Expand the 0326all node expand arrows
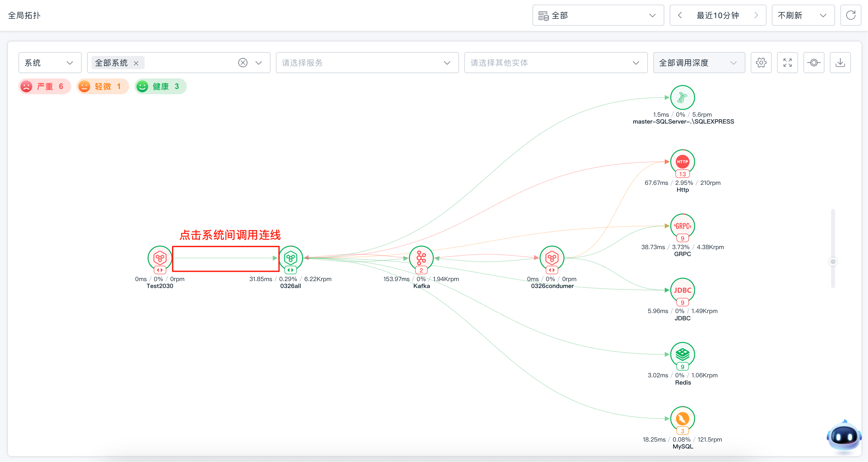The height and width of the screenshot is (462, 868). click(x=290, y=270)
